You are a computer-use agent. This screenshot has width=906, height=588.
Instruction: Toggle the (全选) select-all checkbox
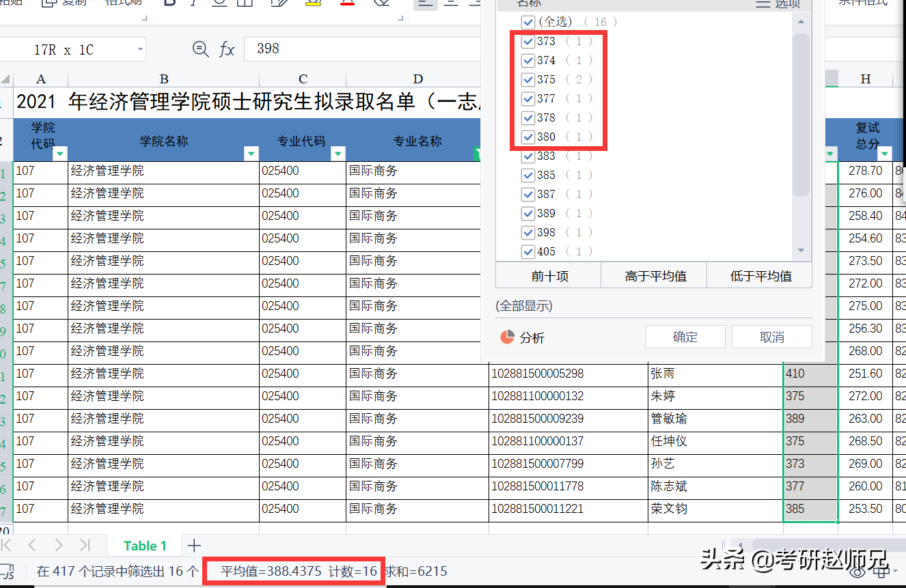click(527, 21)
